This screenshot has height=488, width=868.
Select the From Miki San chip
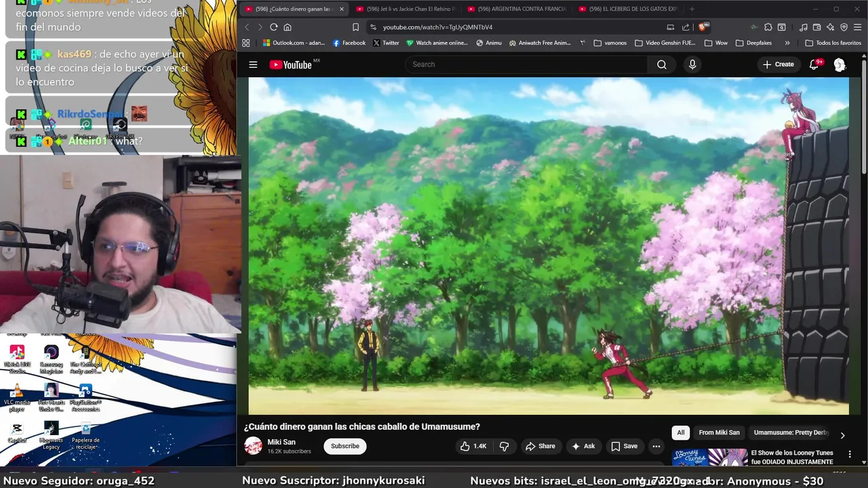719,432
